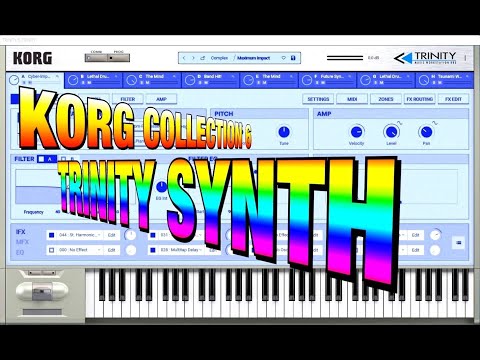Open the 044 St. Harmonic effect dropdown
The image size is (480, 360).
click(x=80, y=235)
